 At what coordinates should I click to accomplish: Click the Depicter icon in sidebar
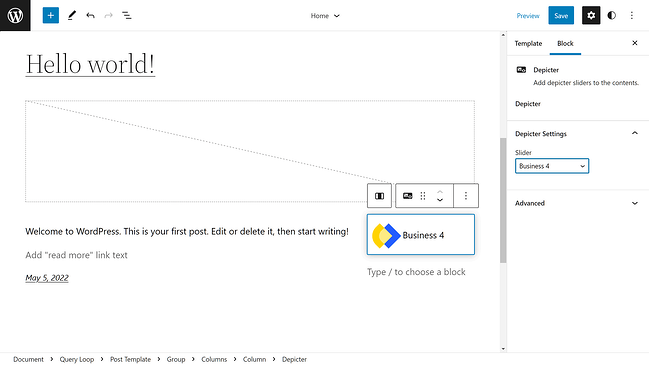pos(521,70)
